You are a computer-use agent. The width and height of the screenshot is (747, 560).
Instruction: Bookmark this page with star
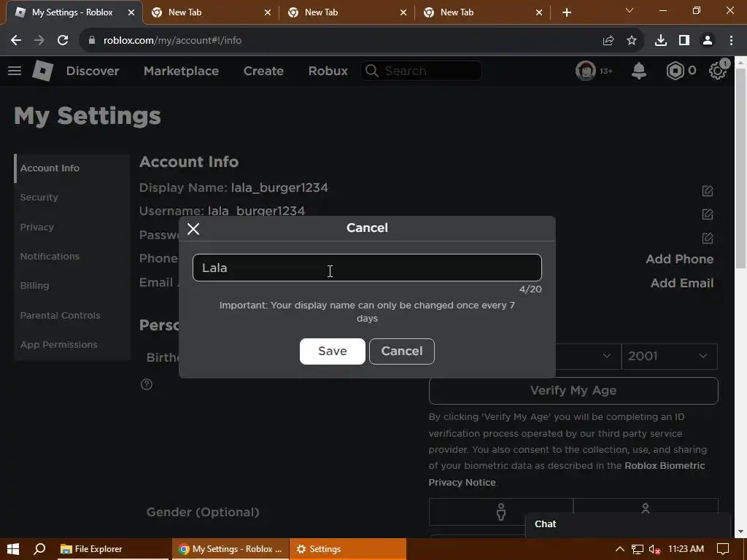click(632, 41)
